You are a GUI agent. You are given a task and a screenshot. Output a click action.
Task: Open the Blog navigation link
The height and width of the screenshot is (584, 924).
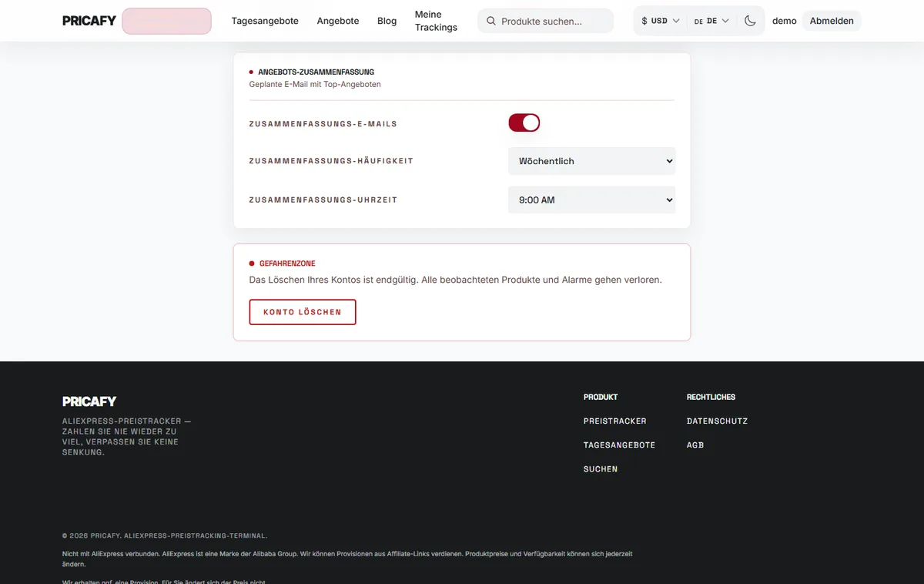tap(387, 21)
